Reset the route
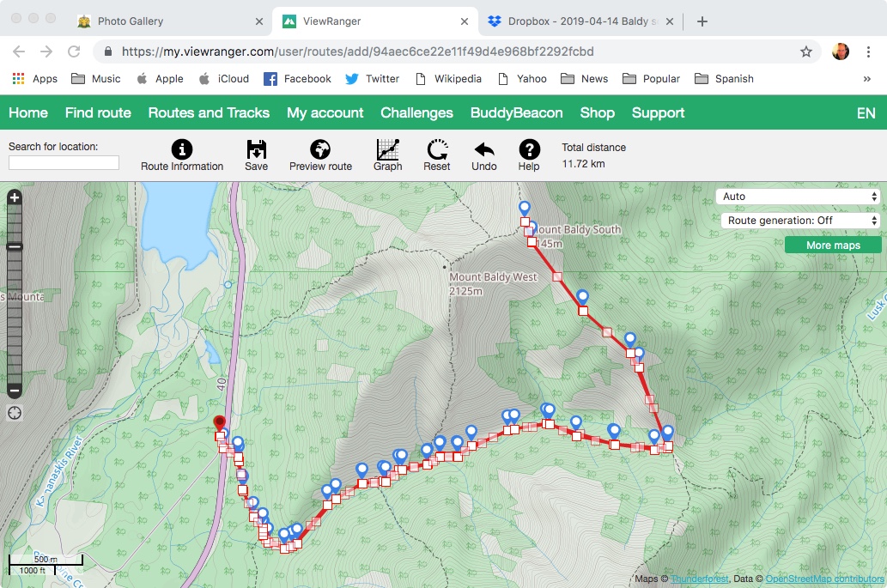The height and width of the screenshot is (588, 887). point(437,149)
